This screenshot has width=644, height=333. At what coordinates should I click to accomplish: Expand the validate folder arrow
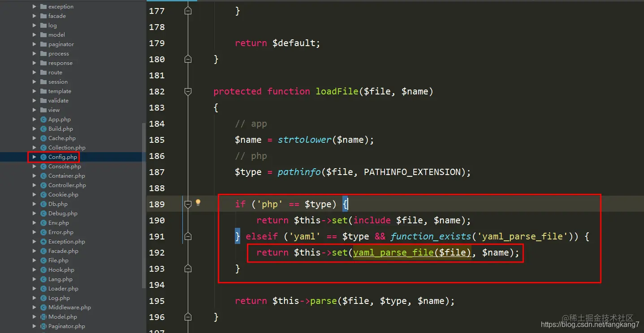35,101
